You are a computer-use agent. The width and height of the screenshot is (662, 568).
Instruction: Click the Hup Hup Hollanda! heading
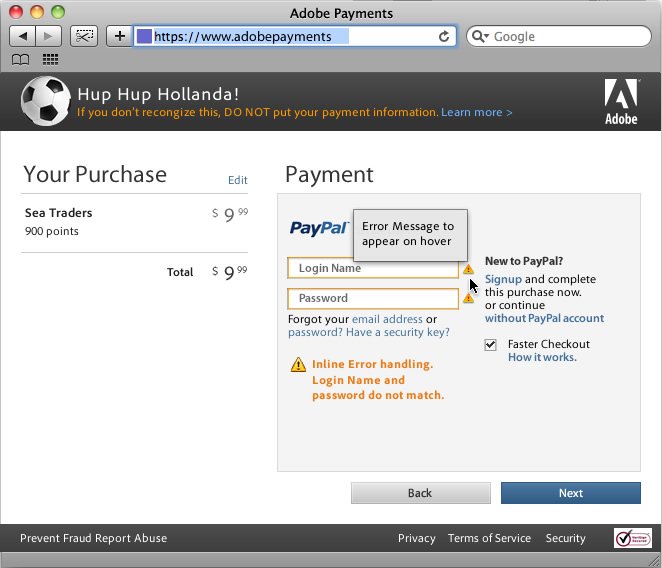[x=158, y=94]
